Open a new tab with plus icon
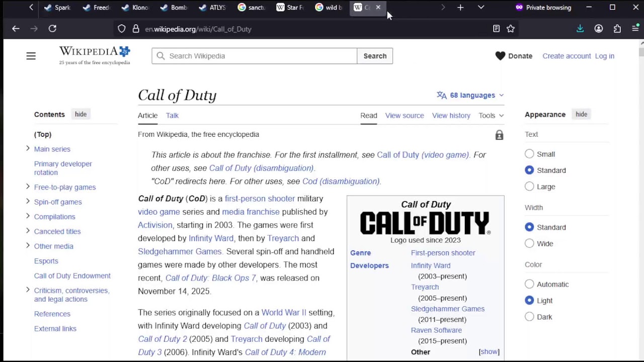Image resolution: width=644 pixels, height=362 pixels. tap(460, 8)
